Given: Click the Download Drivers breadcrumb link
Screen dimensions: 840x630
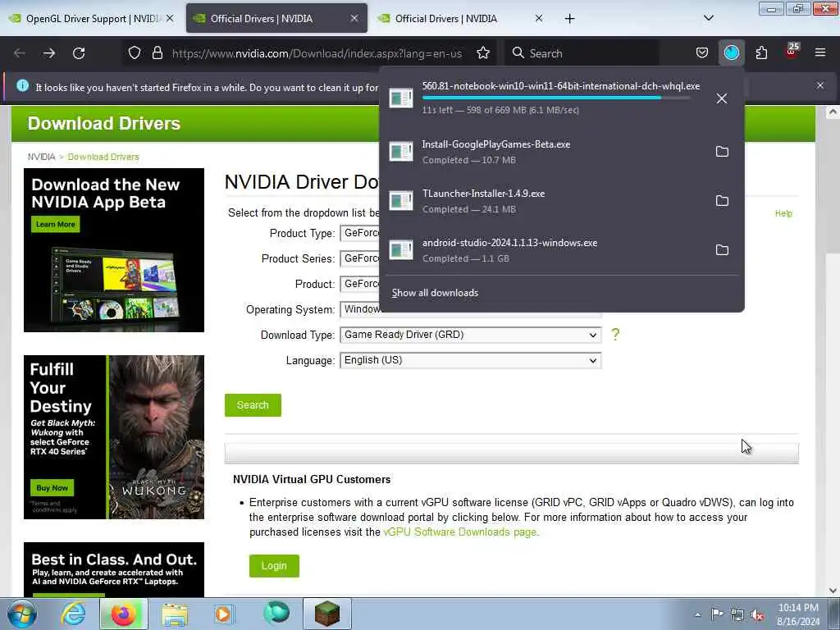Looking at the screenshot, I should coord(103,157).
